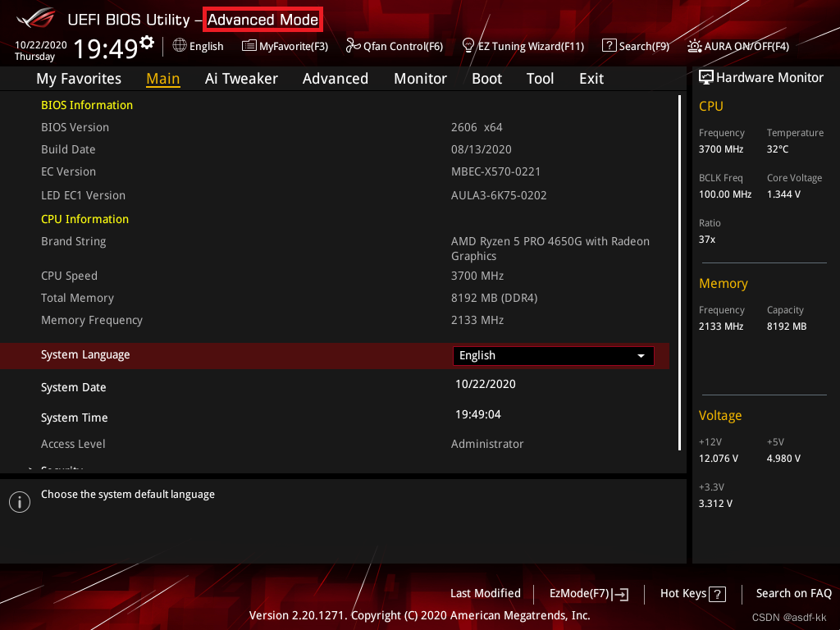The image size is (840, 630).
Task: Click BIOS version value 2606 x64
Action: [x=477, y=127]
